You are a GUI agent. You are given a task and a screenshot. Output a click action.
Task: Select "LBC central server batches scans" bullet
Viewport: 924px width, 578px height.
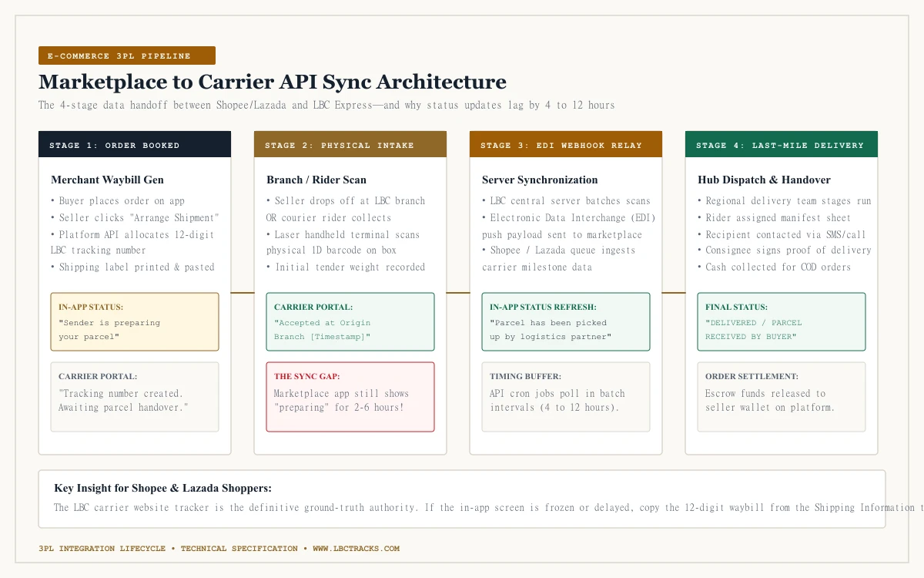click(x=566, y=201)
